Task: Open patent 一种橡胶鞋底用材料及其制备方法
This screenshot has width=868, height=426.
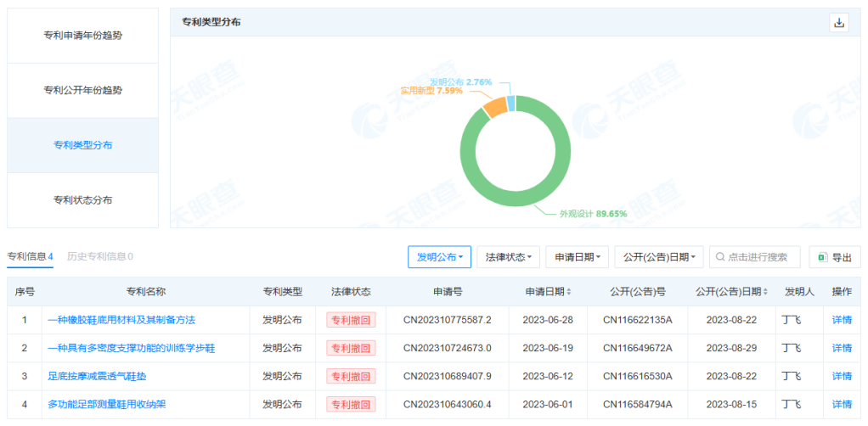Action: (121, 320)
